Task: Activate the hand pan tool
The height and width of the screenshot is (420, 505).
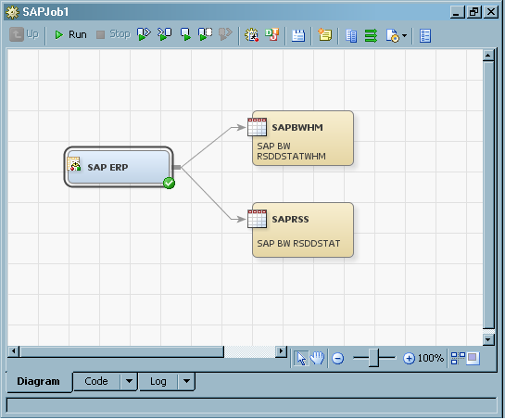Action: pos(317,358)
